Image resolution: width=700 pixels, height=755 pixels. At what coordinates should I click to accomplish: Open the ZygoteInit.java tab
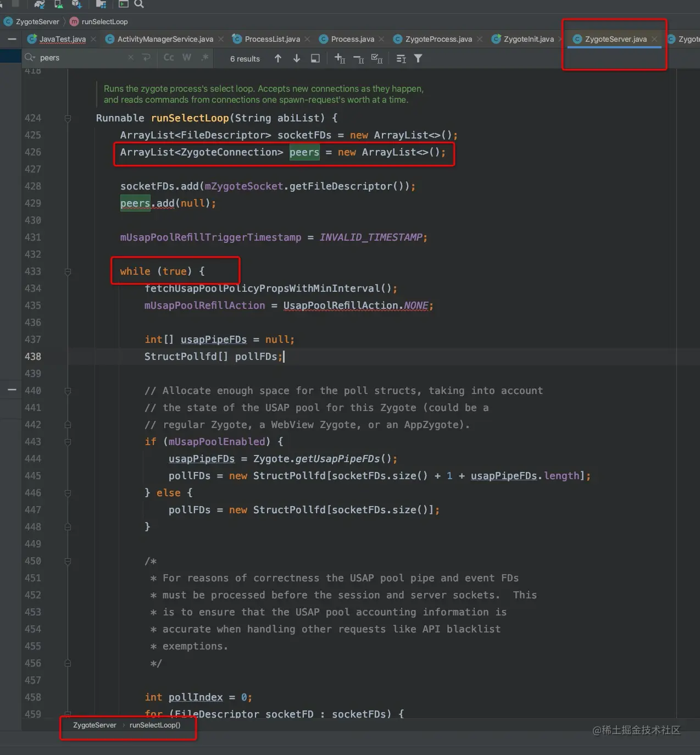tap(529, 39)
